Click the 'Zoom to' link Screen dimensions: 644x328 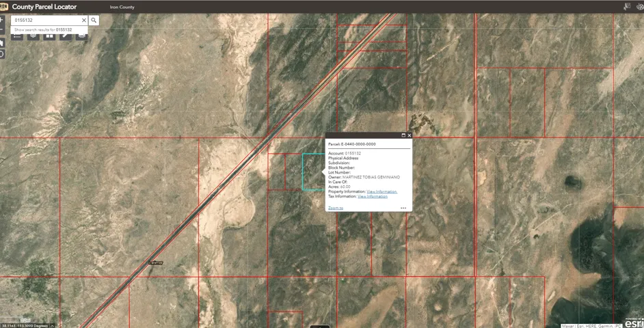click(336, 208)
